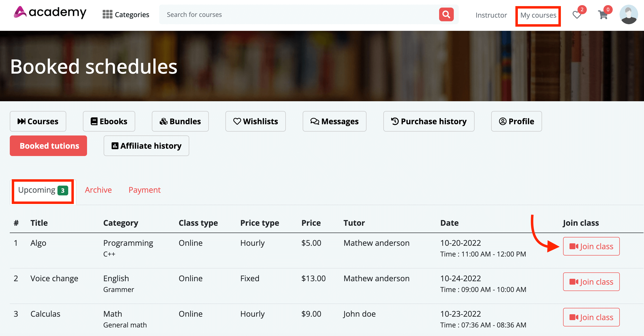Join the Calculas class
644x336 pixels.
click(x=591, y=317)
